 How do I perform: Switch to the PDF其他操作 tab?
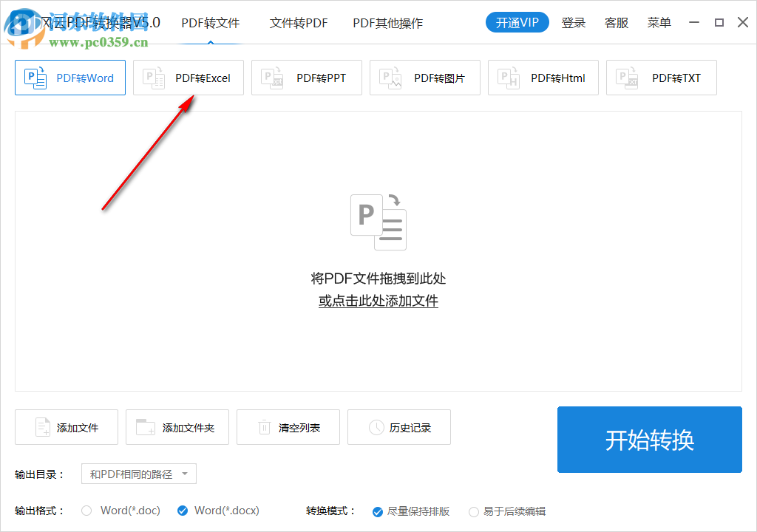pos(387,23)
